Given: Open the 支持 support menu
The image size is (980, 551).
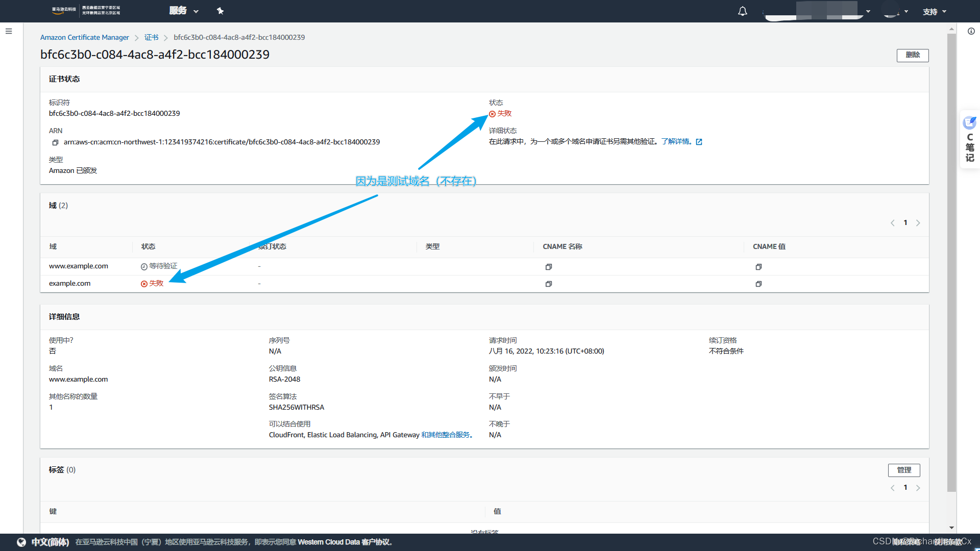Looking at the screenshot, I should 934,11.
